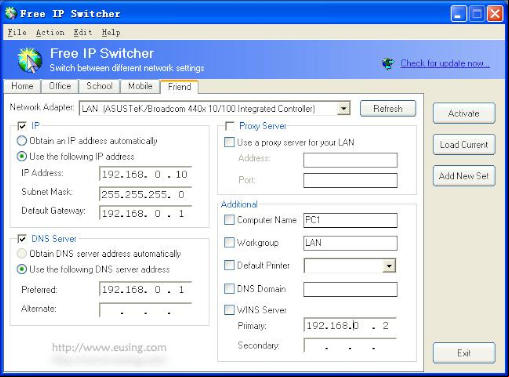509x377 pixels.
Task: Open the Check for update now link
Action: [x=445, y=63]
